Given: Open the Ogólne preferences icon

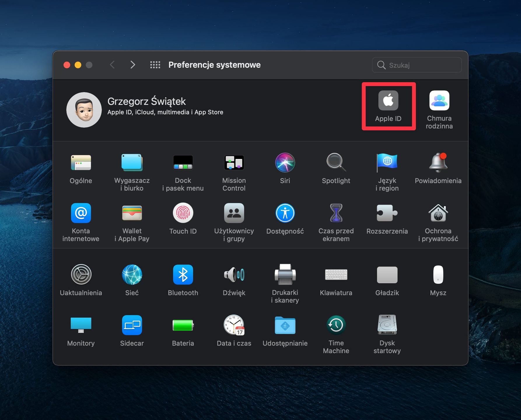Looking at the screenshot, I should coord(81,162).
